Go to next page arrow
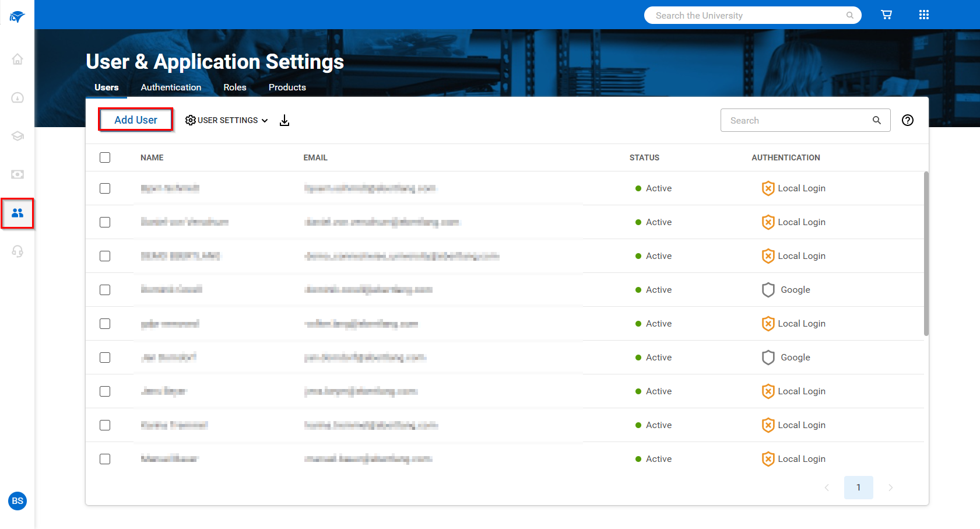980x529 pixels. tap(890, 488)
